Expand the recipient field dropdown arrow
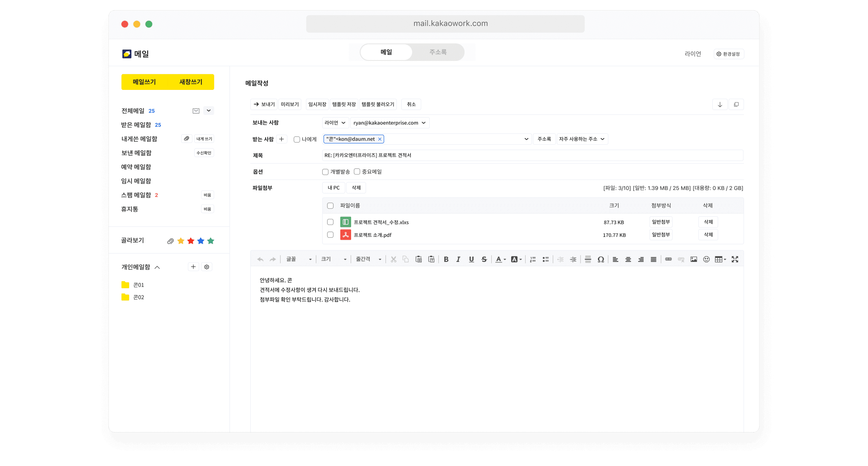Viewport: 868px width, 466px height. (x=526, y=139)
